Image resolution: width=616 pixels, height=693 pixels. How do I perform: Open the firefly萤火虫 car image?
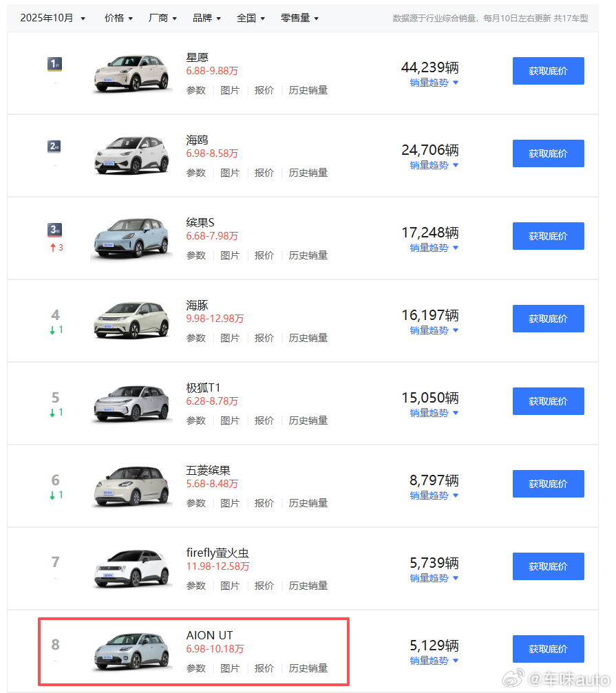(132, 568)
